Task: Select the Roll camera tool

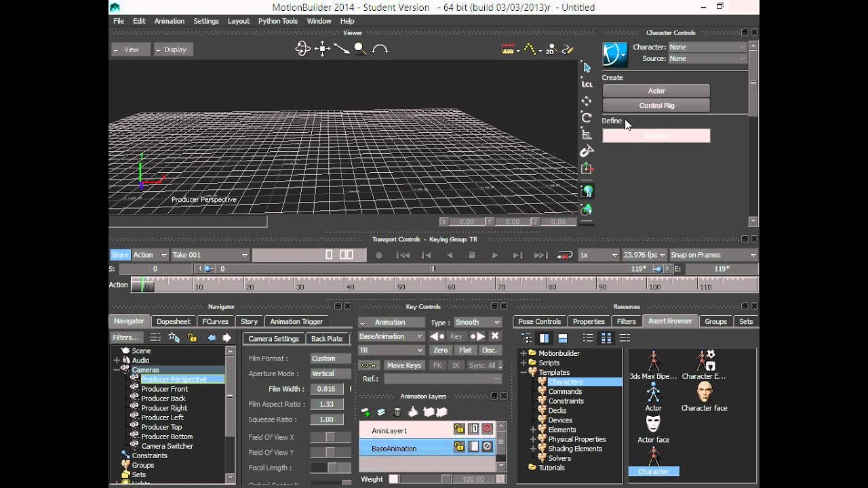Action: (x=380, y=49)
